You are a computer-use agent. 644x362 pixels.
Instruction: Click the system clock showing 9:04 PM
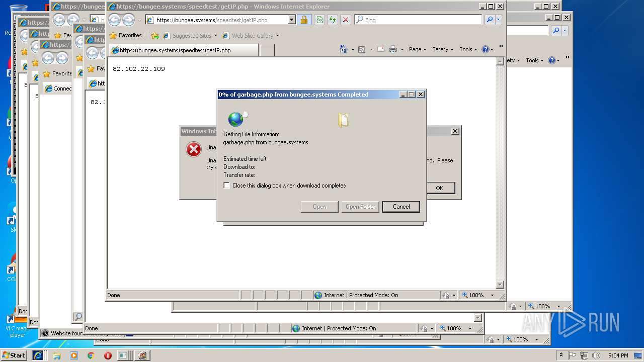pyautogui.click(x=618, y=355)
